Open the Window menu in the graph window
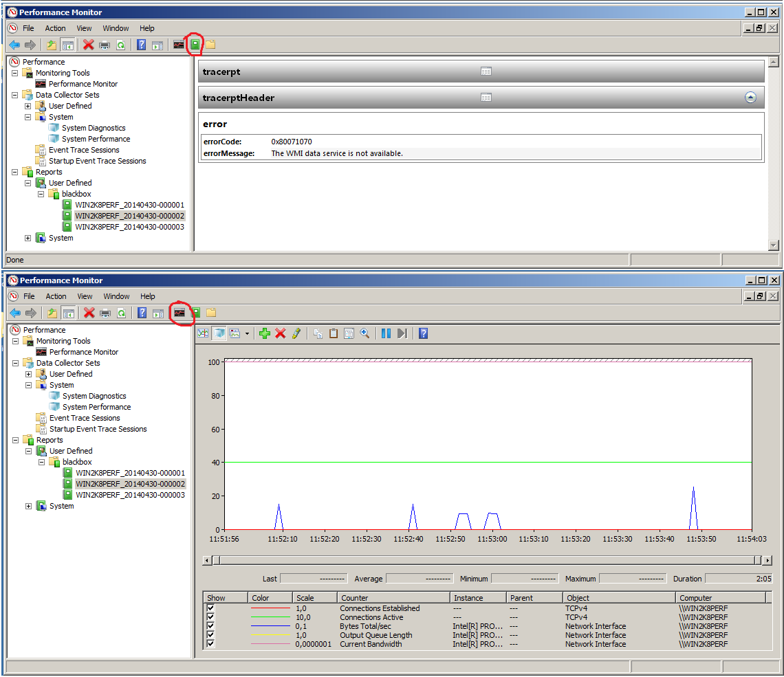784x677 pixels. point(116,296)
